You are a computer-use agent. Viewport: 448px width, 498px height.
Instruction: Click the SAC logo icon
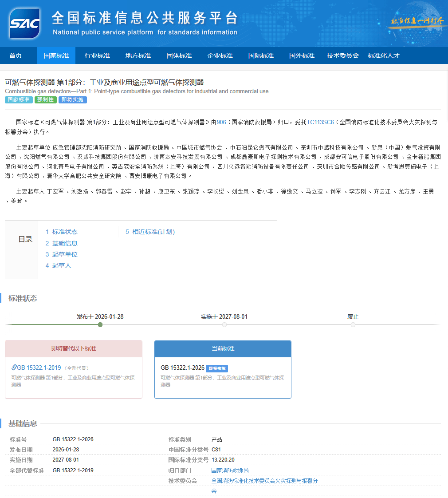pos(25,23)
